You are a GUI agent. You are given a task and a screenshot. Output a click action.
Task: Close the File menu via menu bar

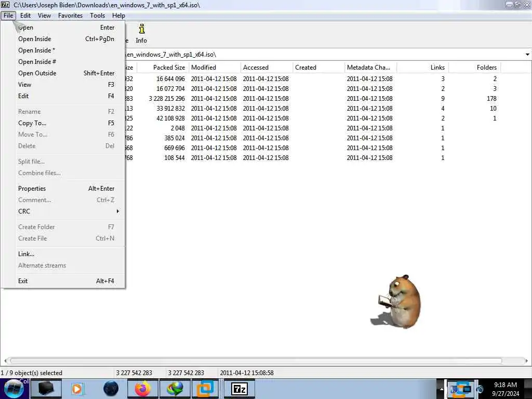[x=8, y=16]
